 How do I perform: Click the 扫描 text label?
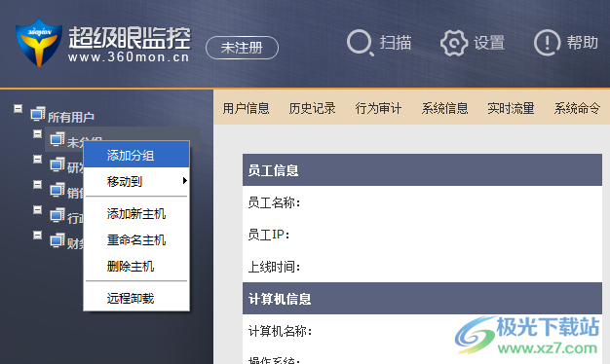[x=396, y=43]
